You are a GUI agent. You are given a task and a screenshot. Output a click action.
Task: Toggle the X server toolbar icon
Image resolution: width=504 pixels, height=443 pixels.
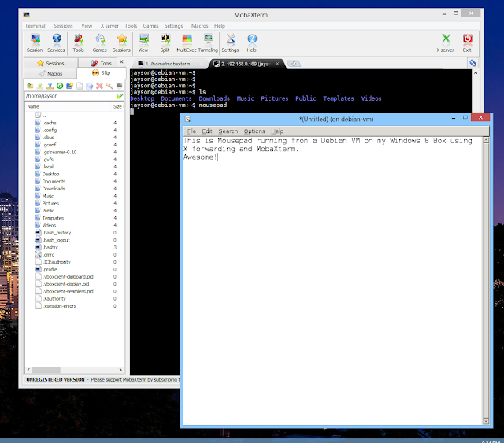click(x=446, y=42)
